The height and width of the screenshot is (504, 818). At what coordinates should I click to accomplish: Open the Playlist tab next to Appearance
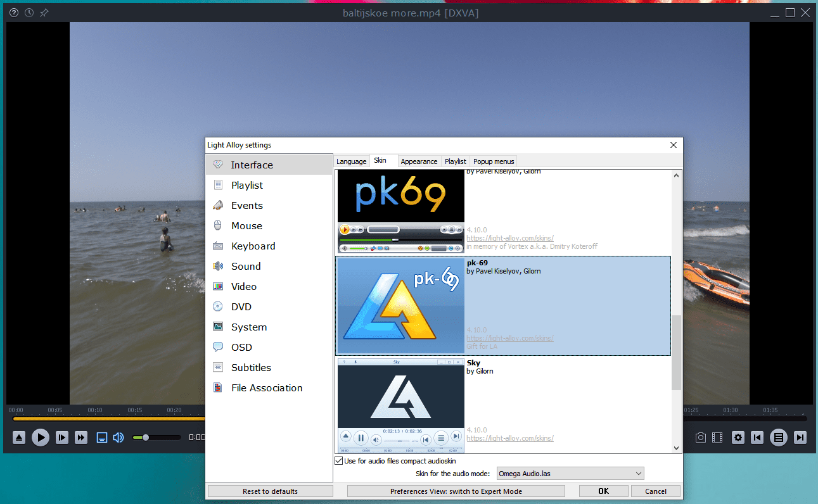pos(456,161)
